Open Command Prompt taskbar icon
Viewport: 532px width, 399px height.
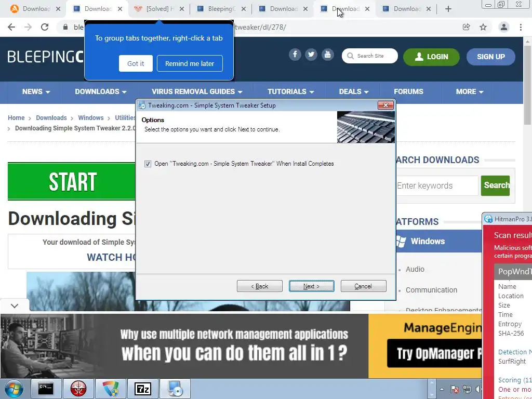(x=46, y=389)
